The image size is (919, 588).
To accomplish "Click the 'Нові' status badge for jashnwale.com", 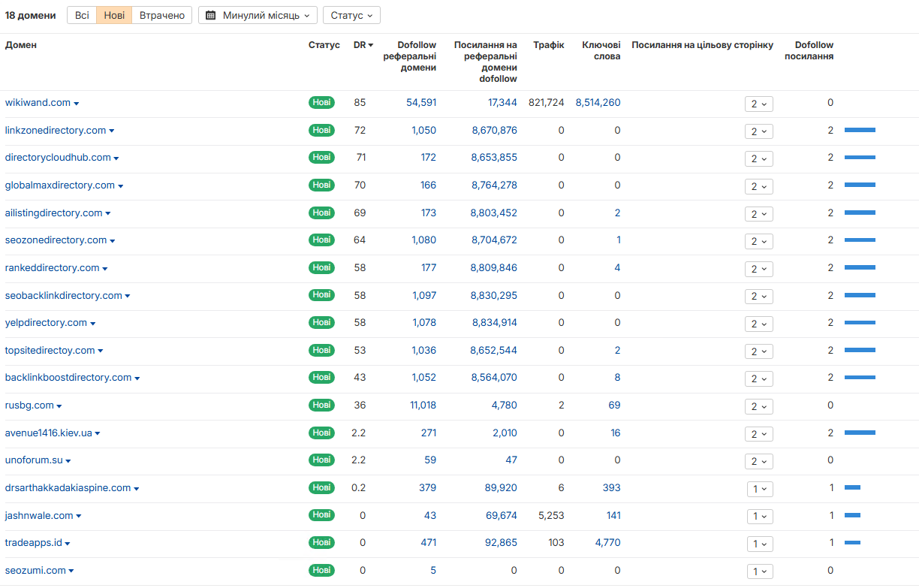I will click(321, 515).
